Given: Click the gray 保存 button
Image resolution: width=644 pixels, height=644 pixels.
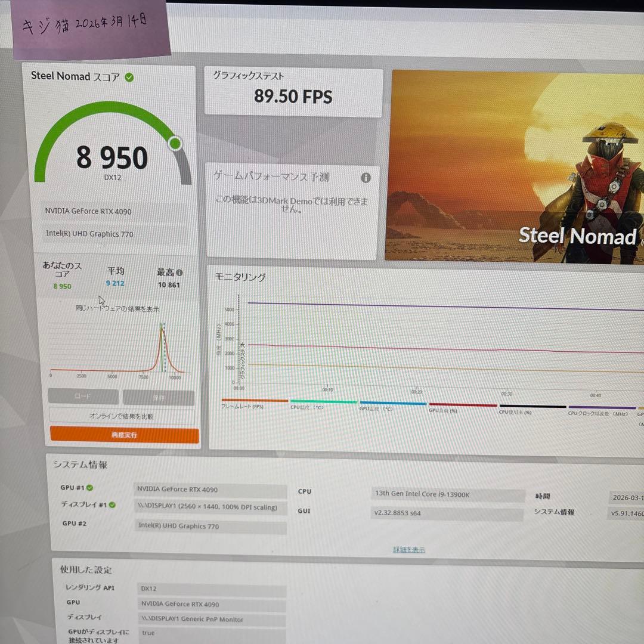Looking at the screenshot, I should point(159,398).
